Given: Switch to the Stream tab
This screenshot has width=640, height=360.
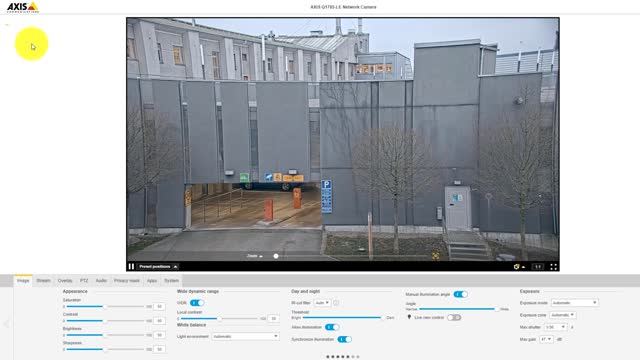Looking at the screenshot, I should click(43, 280).
